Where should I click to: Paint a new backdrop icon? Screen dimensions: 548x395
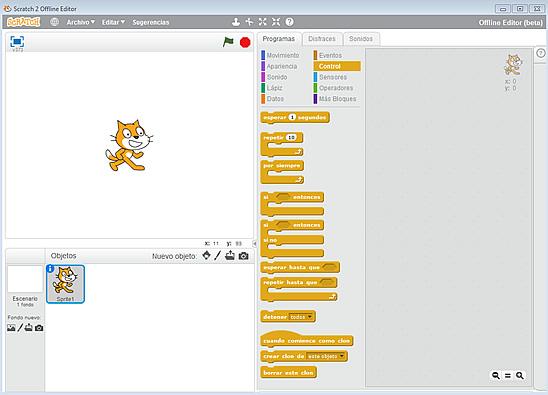point(20,328)
